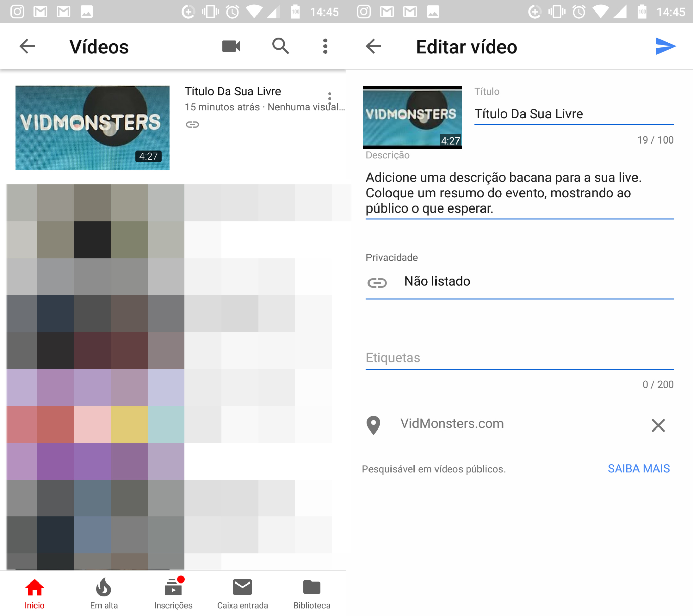Tap the 19 / 100 title counter

(x=655, y=140)
